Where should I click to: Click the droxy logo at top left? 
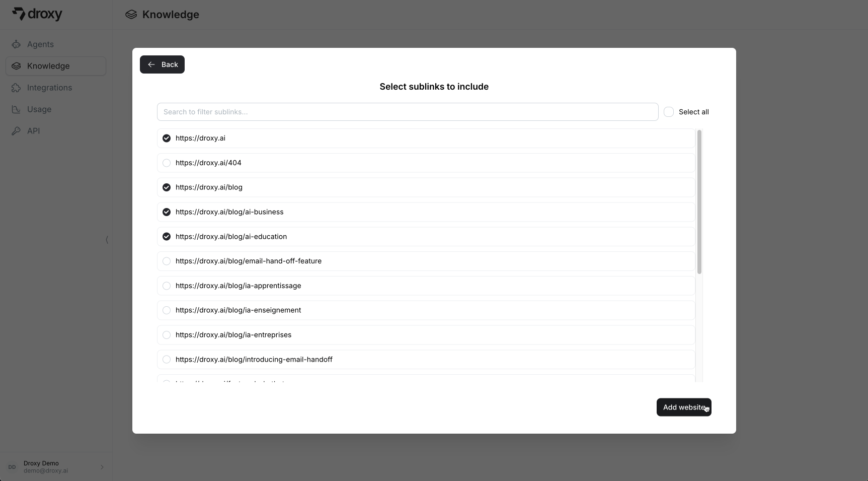click(37, 14)
